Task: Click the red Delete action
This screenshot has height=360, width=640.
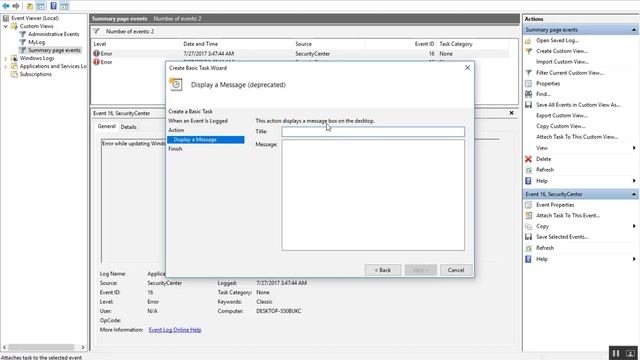Action: click(x=543, y=159)
